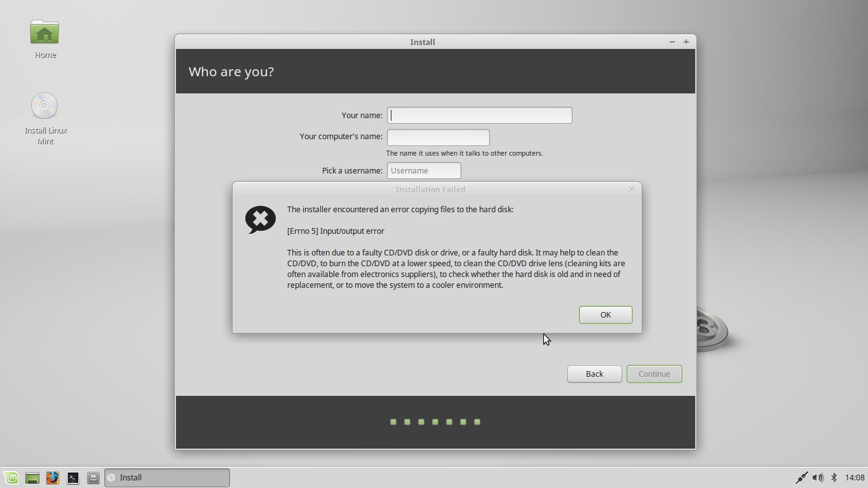The image size is (868, 488).
Task: Open the Terminal from the panel
Action: [73, 477]
